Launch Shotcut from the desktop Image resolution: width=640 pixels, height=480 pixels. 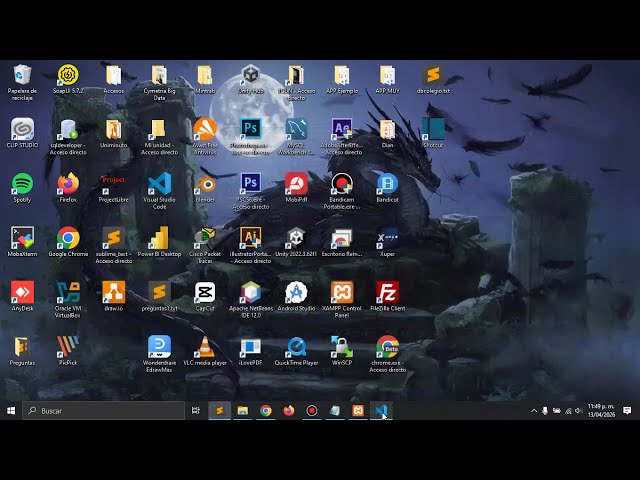pyautogui.click(x=433, y=133)
